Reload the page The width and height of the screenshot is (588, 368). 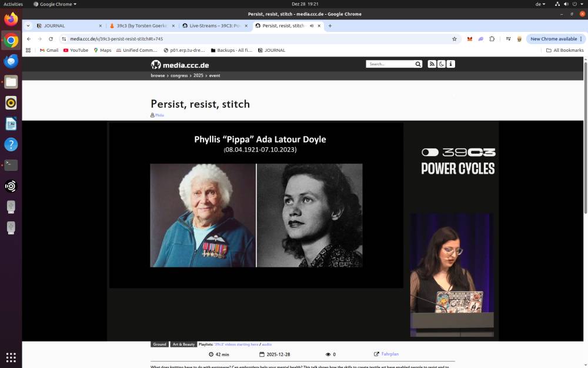[x=51, y=39]
